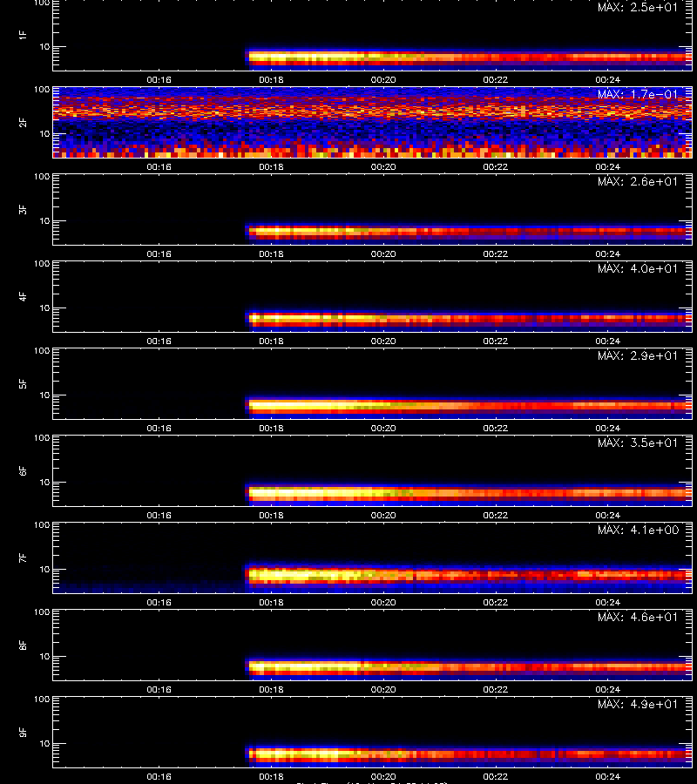Click the 7F panel label

point(23,558)
